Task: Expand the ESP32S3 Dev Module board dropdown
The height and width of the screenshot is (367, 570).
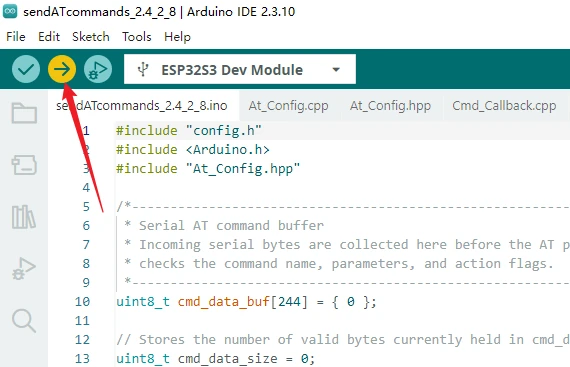Action: click(240, 69)
